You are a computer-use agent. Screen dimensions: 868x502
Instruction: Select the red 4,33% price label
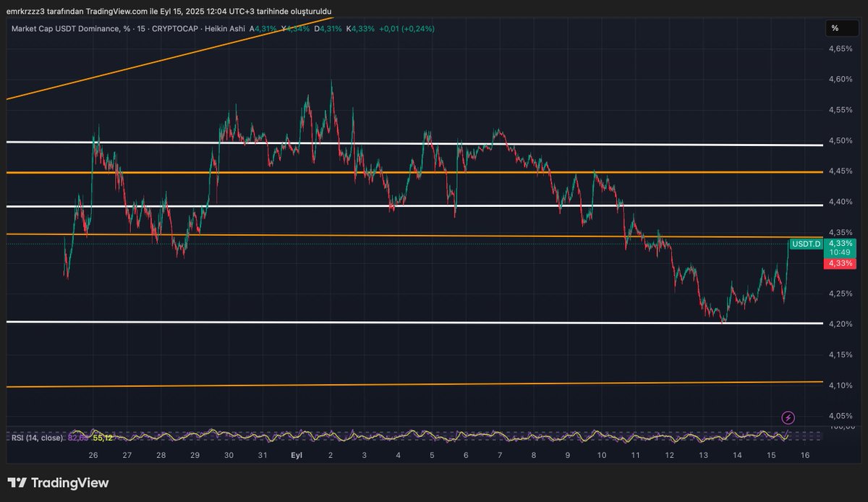click(840, 263)
